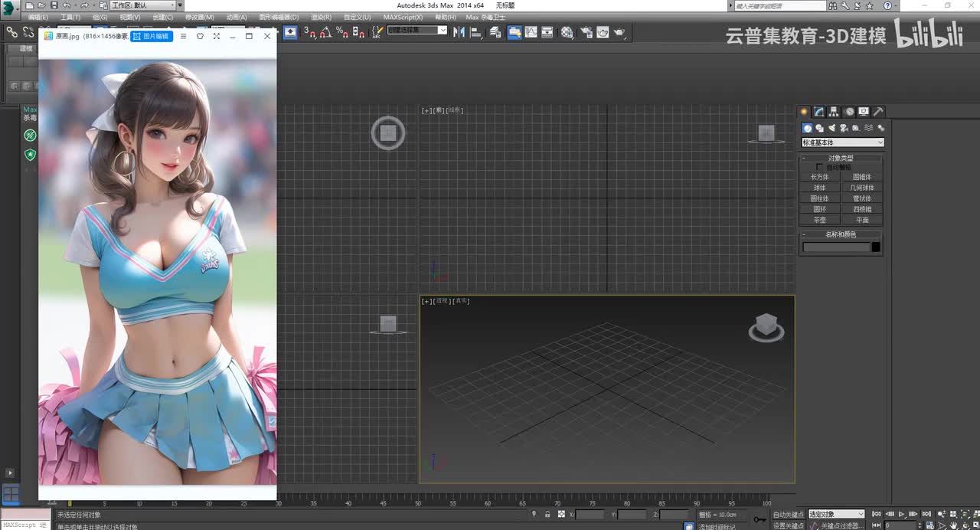Select the Geometry category icon
980x530 pixels.
click(807, 128)
